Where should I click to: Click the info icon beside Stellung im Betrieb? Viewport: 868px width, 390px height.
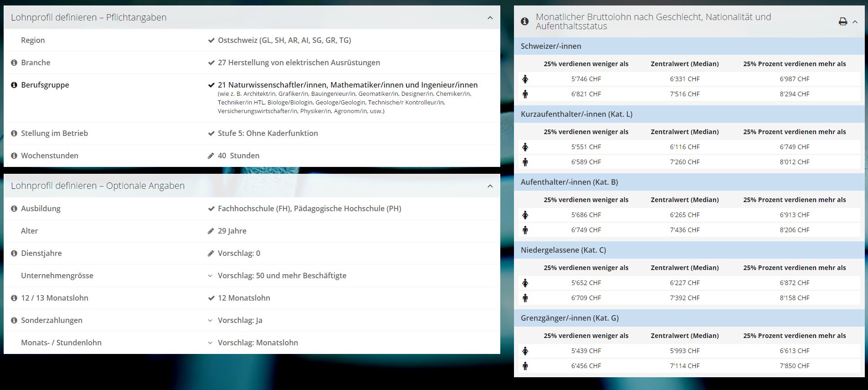tap(14, 133)
